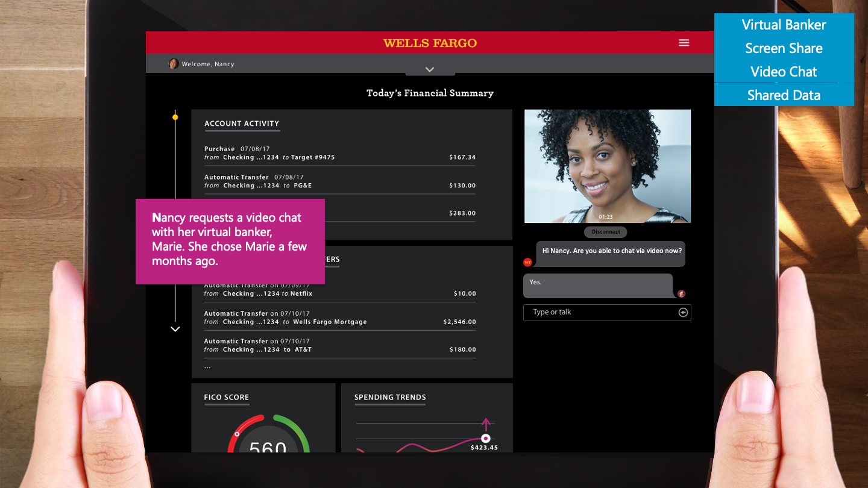Screen dimensions: 868x488
Task: Click the Account Activity heading
Action: (x=242, y=124)
